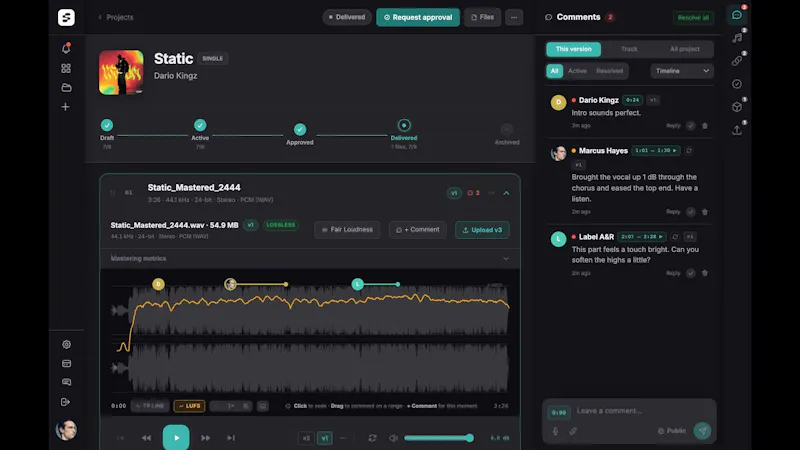
Task: Open the Delivered status dropdown
Action: point(347,17)
